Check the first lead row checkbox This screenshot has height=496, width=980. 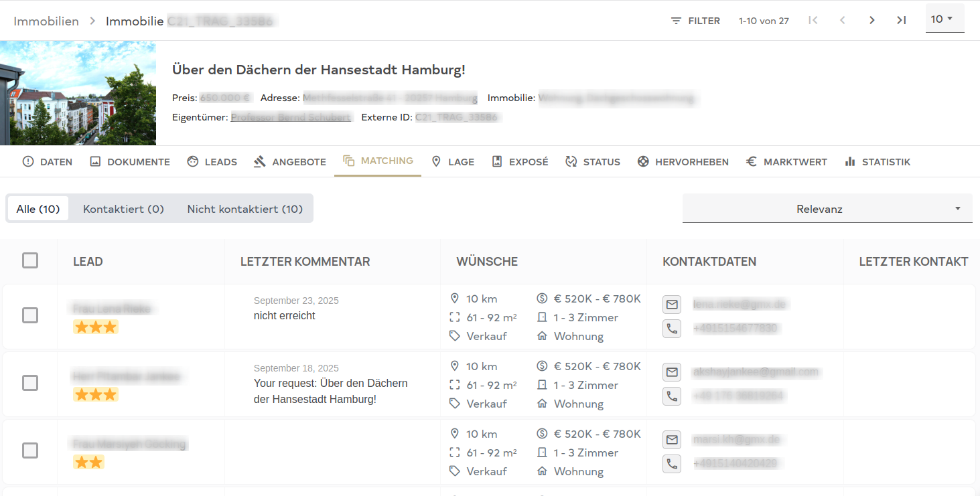30,315
